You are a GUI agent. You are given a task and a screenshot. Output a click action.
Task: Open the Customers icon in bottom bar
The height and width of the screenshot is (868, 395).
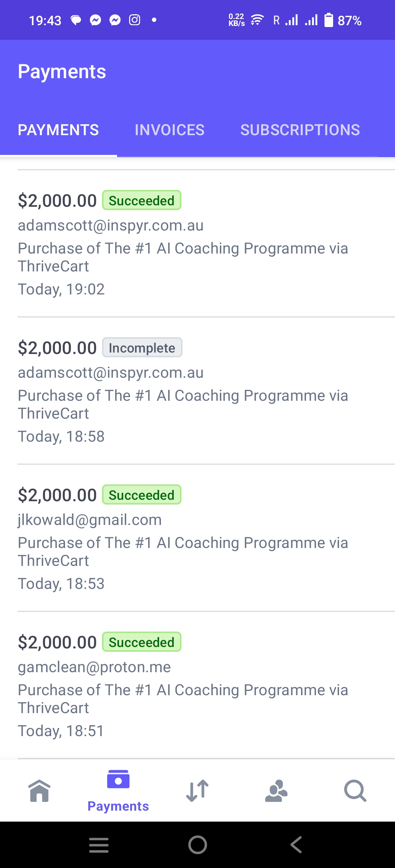(276, 791)
